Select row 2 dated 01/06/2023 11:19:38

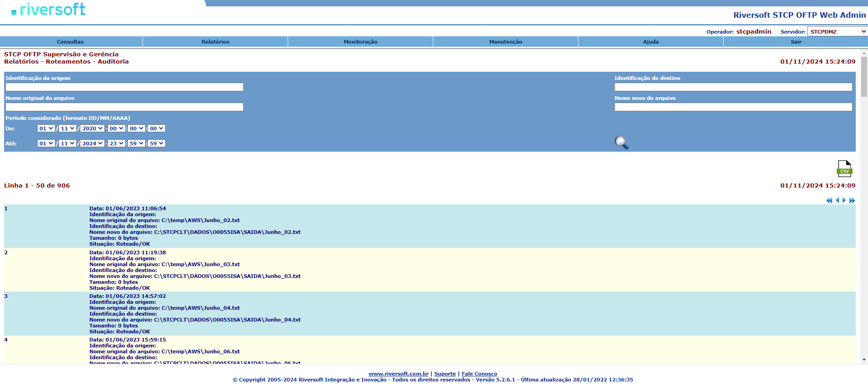[430, 270]
